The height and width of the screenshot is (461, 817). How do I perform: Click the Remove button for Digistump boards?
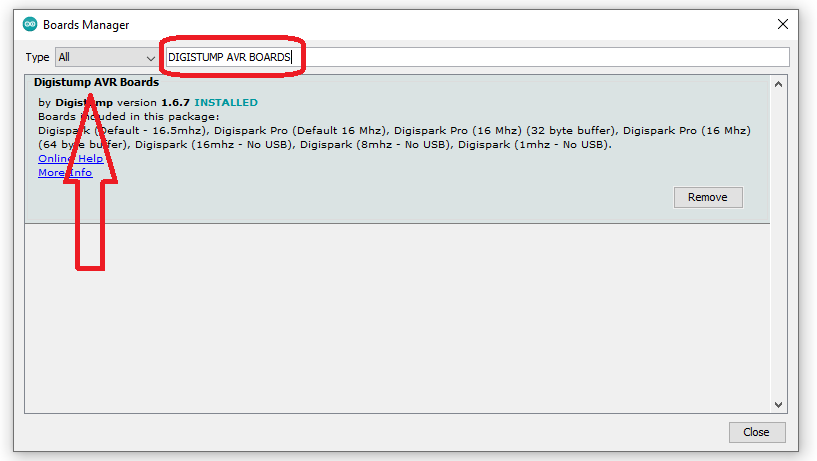[708, 197]
